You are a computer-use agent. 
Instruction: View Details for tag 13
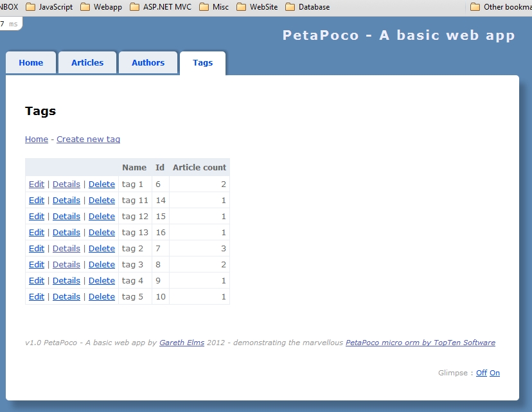(x=66, y=233)
